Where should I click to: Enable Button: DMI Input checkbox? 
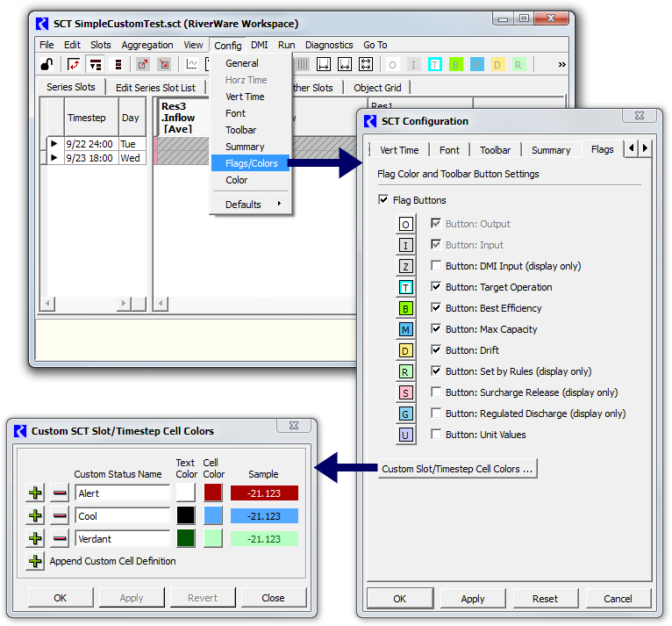click(436, 266)
